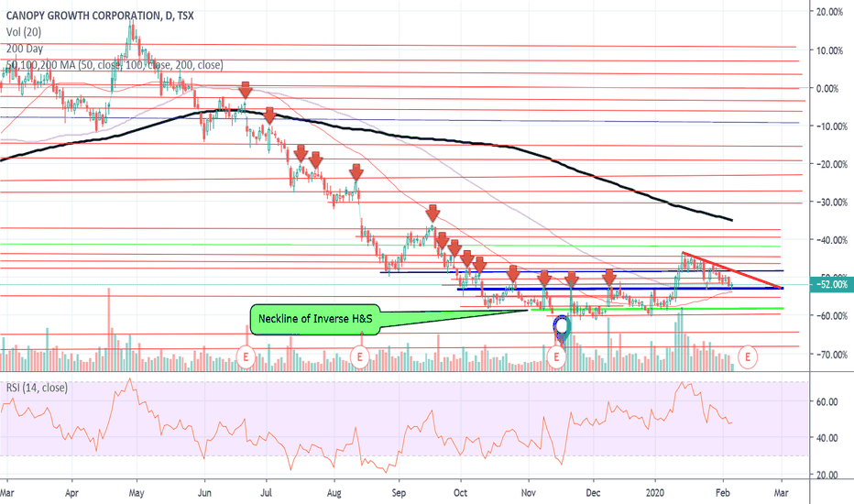Screen dimensions: 854x504
Task: Click the May label on time axis
Action: (x=137, y=493)
